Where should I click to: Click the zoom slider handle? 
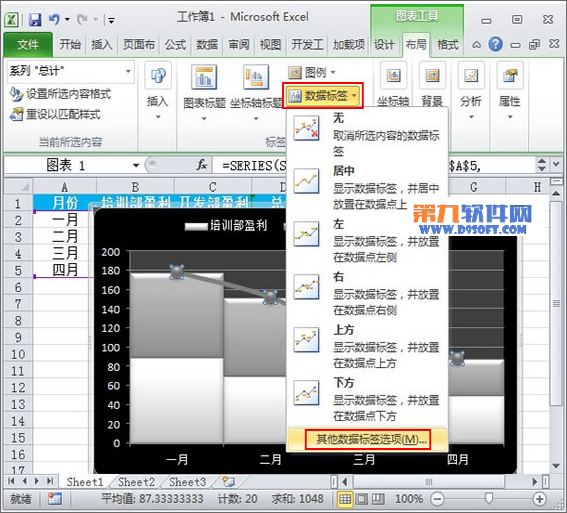[x=489, y=499]
